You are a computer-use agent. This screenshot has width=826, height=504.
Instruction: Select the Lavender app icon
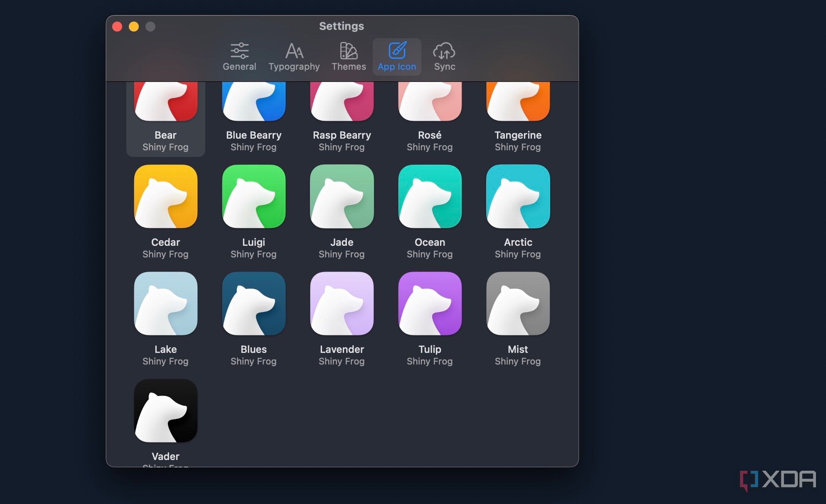[x=341, y=306]
